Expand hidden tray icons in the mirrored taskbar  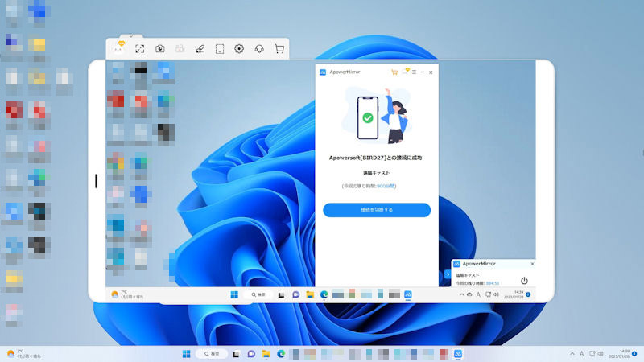click(x=461, y=294)
